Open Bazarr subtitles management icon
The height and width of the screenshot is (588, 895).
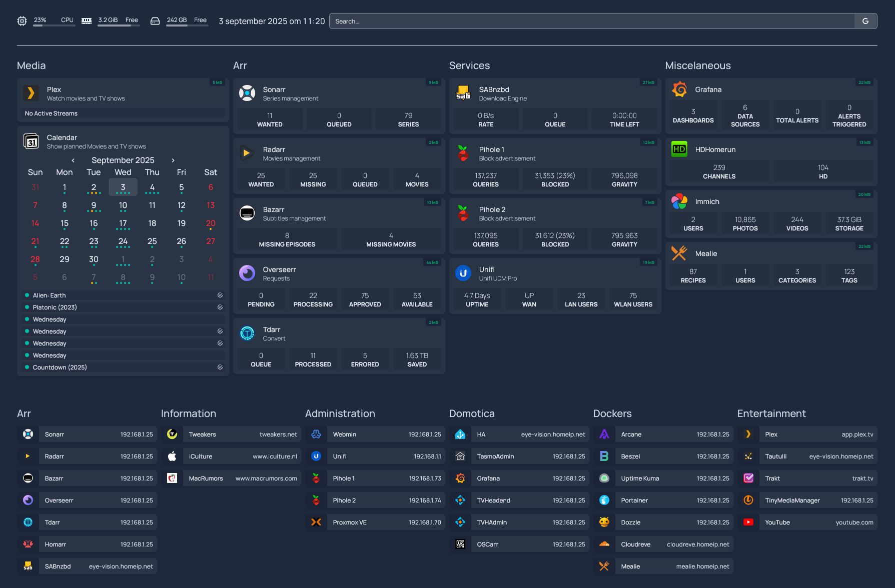coord(247,213)
